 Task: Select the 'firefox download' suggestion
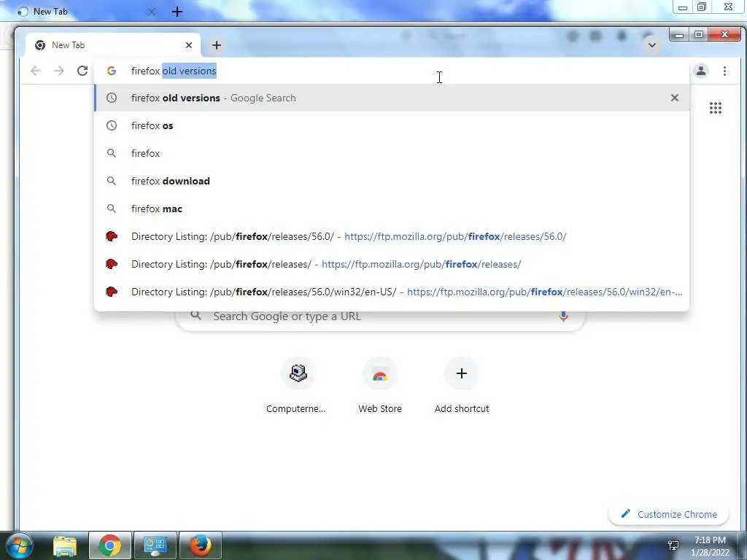tap(392, 181)
